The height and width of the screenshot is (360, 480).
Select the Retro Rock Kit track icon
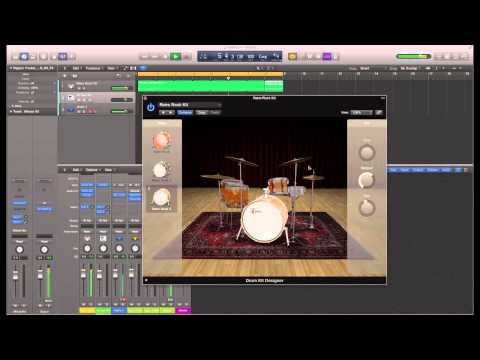71,86
